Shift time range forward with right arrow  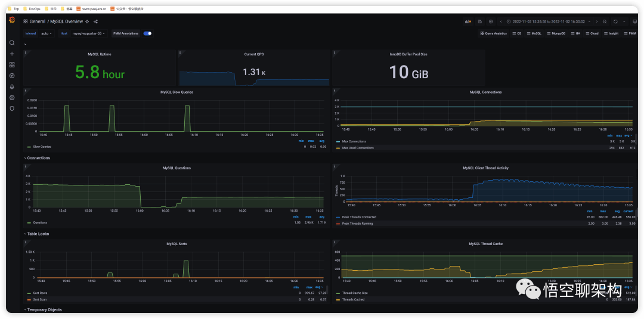click(x=597, y=21)
